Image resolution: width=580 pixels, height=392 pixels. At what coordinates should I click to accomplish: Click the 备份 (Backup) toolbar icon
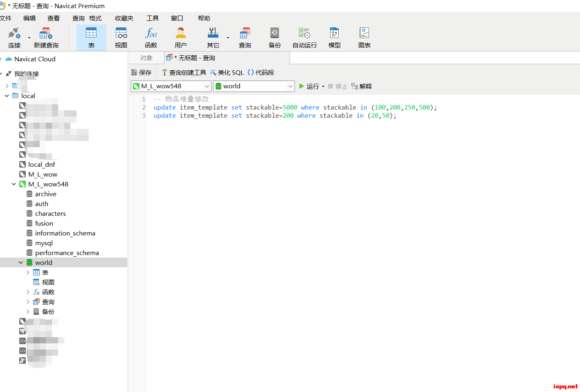[274, 38]
